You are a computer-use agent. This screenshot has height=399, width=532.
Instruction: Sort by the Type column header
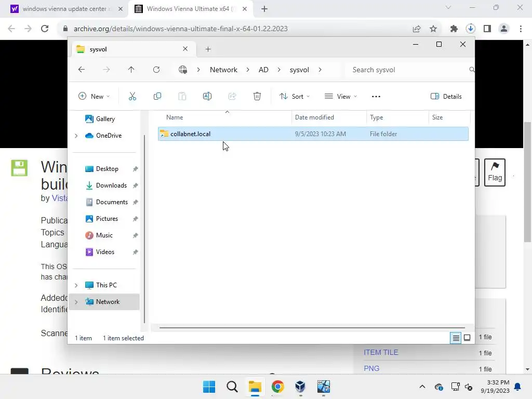tap(376, 117)
